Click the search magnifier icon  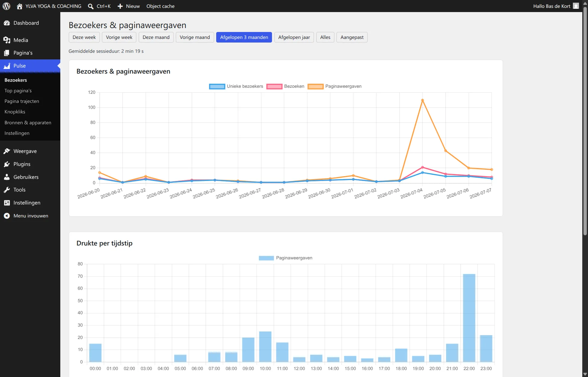[90, 6]
